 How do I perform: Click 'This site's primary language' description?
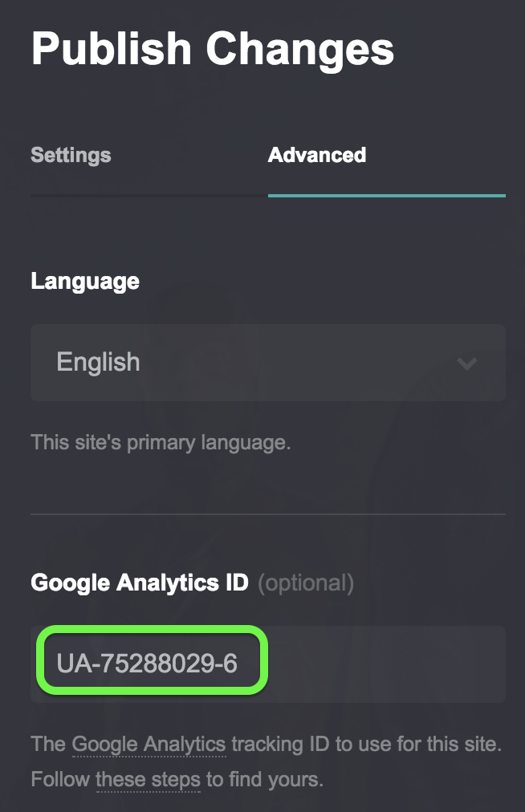click(161, 442)
